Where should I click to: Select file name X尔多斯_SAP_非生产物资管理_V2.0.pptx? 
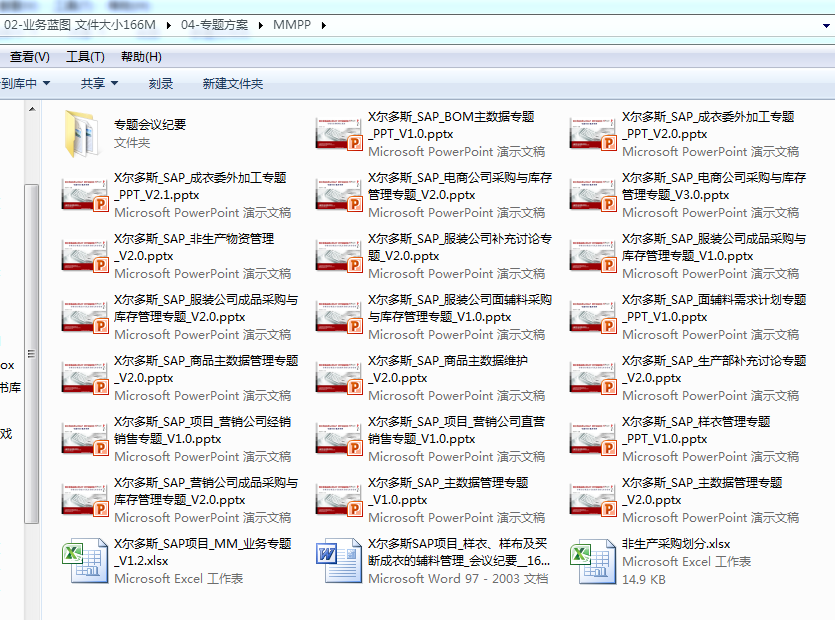tap(194, 247)
